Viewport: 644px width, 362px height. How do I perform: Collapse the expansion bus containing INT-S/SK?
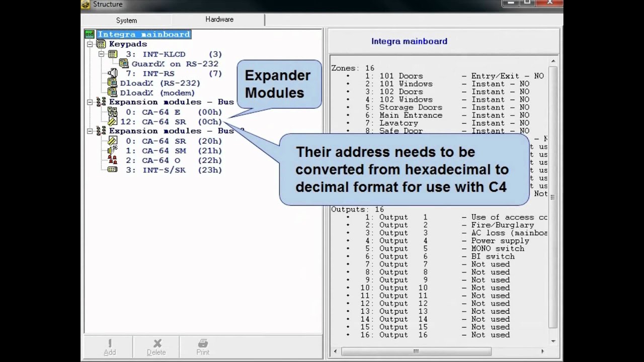tap(90, 131)
